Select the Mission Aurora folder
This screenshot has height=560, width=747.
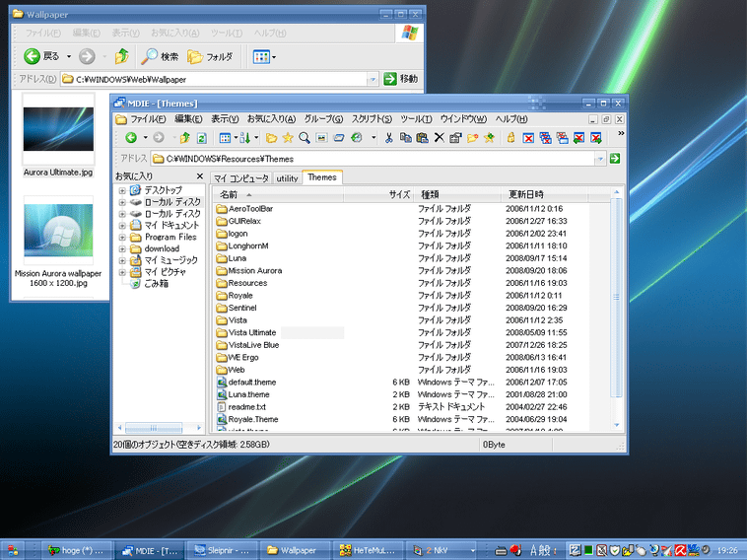point(249,271)
